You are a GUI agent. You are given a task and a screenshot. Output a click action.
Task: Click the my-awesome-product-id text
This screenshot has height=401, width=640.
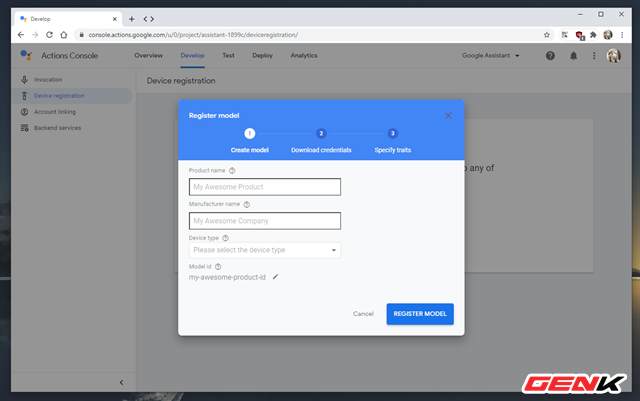227,277
